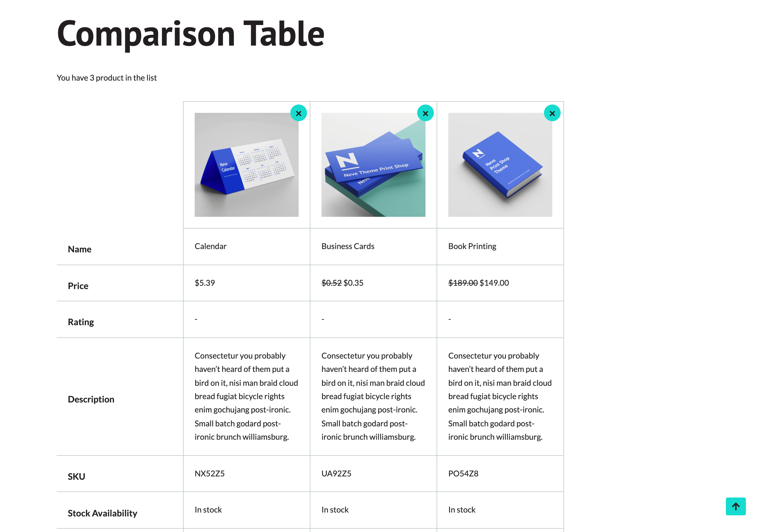
Task: Click the 'You have 3 product' notice
Action: tap(107, 78)
